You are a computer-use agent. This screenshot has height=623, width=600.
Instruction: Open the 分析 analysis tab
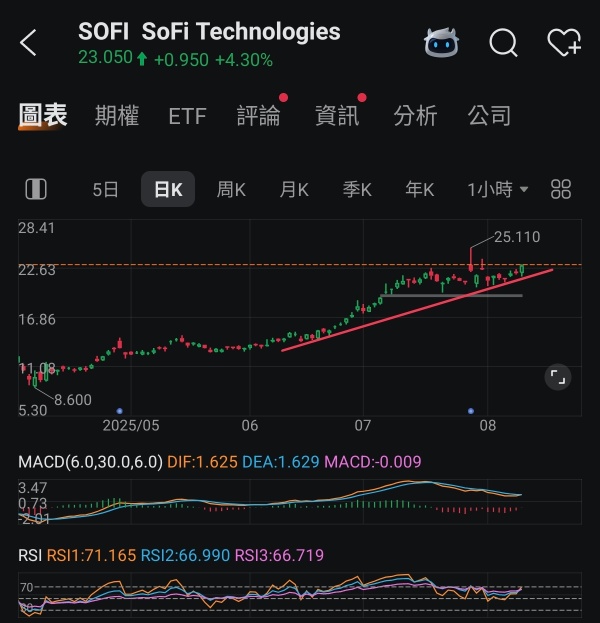pyautogui.click(x=415, y=116)
